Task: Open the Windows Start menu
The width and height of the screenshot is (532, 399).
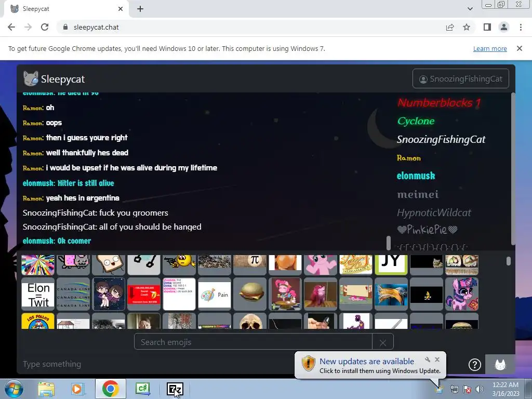Action: click(x=14, y=389)
